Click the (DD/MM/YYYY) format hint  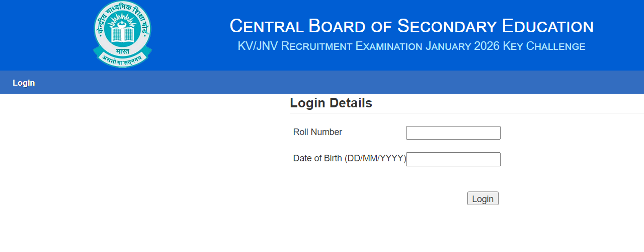click(x=375, y=158)
